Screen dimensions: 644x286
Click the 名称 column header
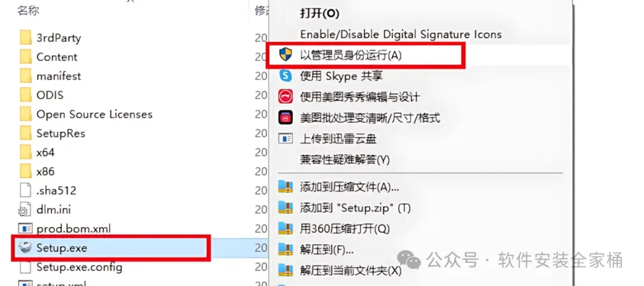click(28, 11)
